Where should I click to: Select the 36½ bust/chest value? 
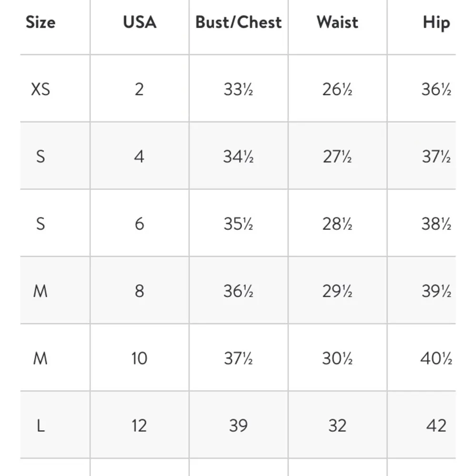[238, 291]
